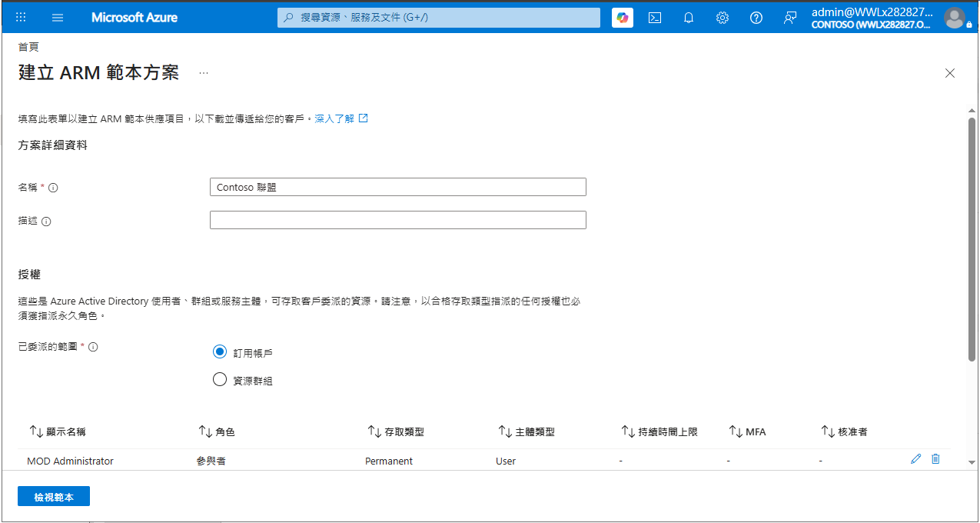Viewport: 980px width, 523px height.
Task: Click the vertical scrollbar thumb
Action: (x=972, y=238)
